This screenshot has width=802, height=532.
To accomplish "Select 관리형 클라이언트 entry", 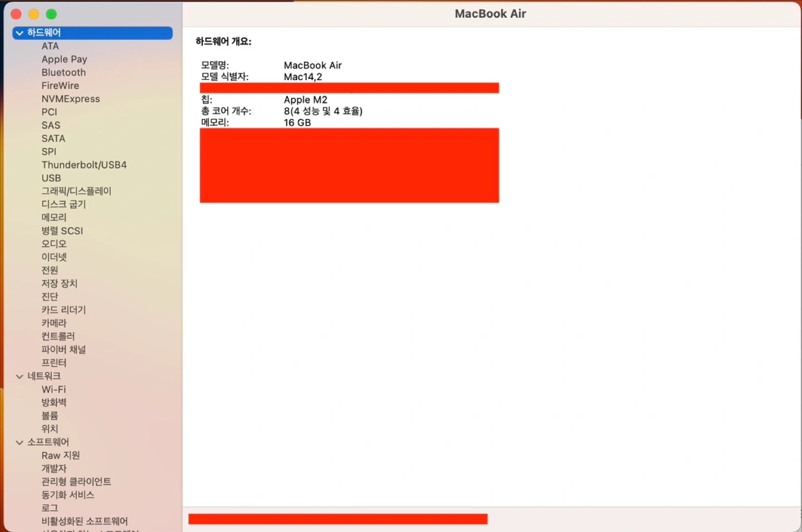I will 76,481.
